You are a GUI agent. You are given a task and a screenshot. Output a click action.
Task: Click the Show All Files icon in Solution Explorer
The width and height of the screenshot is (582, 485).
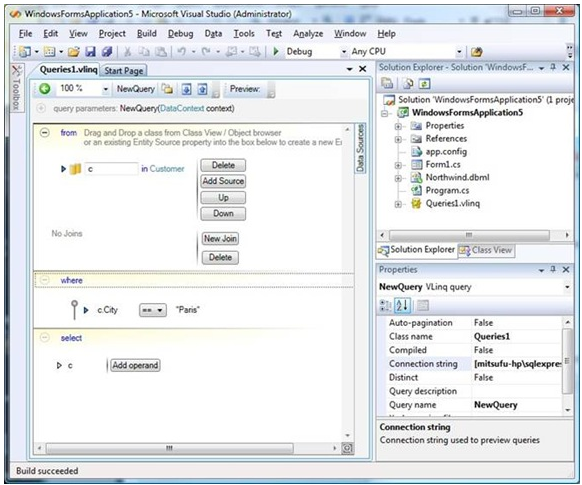pyautogui.click(x=408, y=84)
